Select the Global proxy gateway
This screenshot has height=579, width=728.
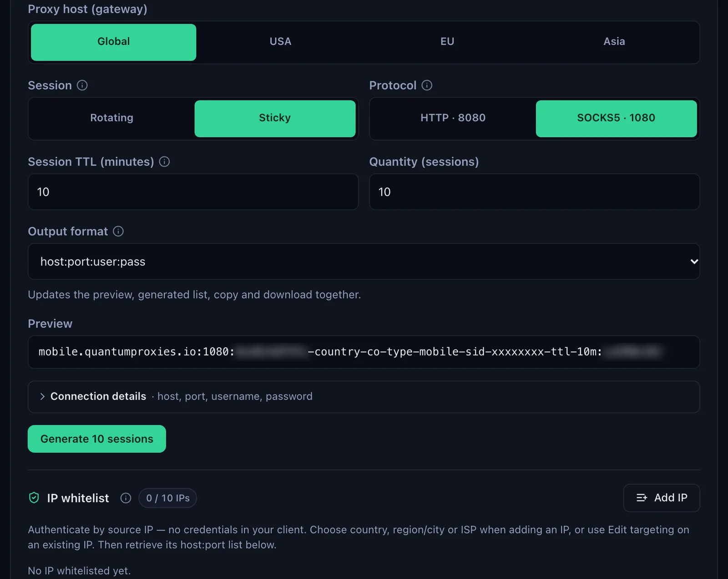(x=113, y=42)
